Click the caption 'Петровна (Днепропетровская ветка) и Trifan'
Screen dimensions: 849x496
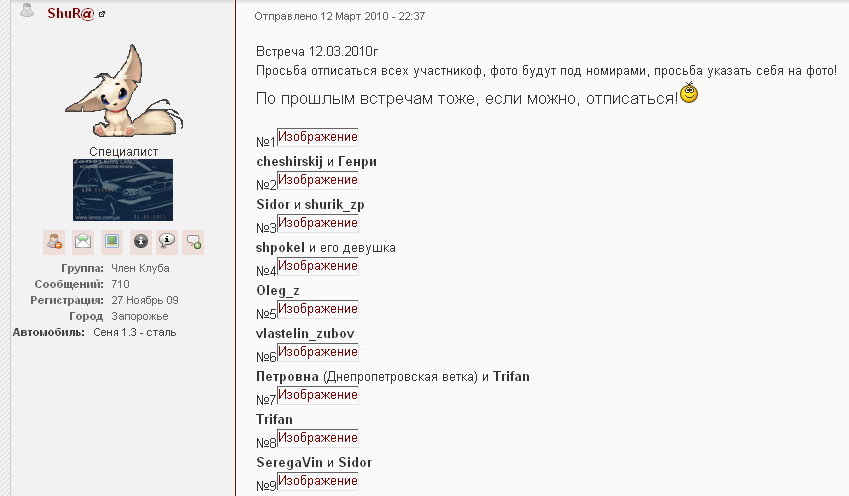(393, 376)
